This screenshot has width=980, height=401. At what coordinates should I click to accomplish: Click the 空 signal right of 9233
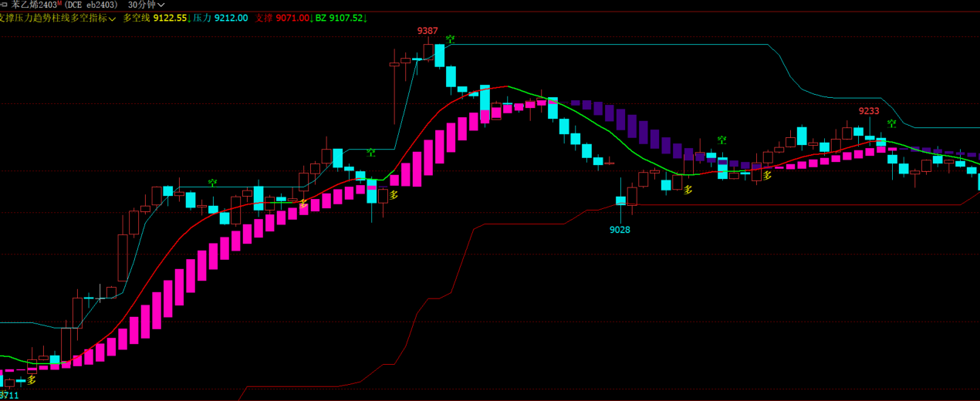point(891,123)
